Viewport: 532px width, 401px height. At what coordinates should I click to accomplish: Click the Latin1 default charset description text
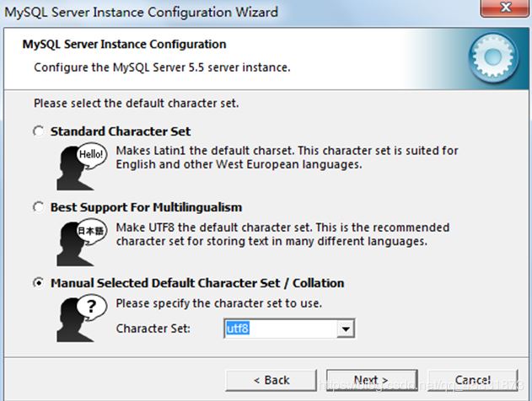click(x=287, y=158)
